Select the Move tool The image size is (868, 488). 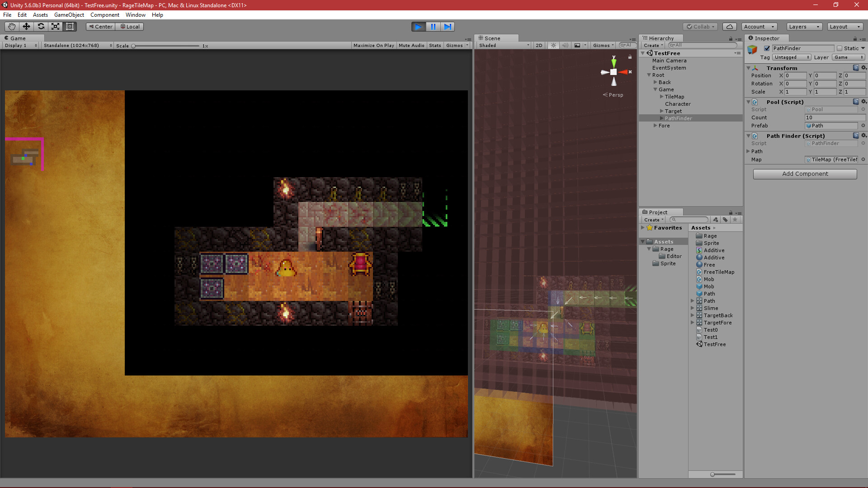(x=26, y=27)
